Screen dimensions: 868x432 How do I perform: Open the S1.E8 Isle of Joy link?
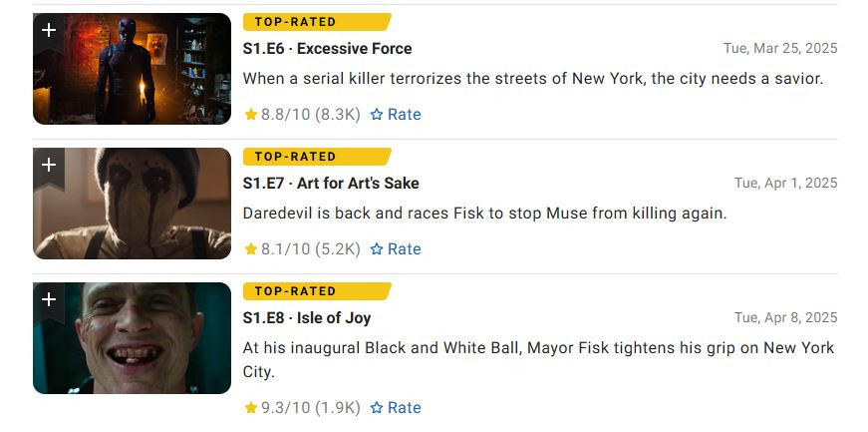point(307,318)
